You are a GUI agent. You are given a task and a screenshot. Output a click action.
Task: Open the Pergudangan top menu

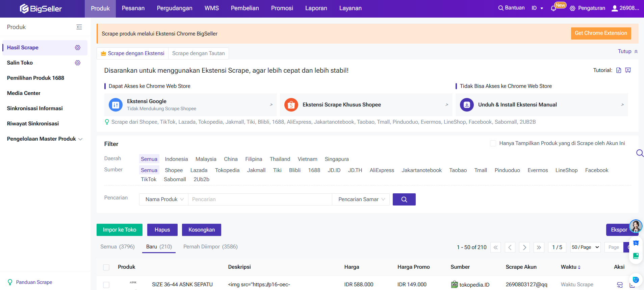175,8
